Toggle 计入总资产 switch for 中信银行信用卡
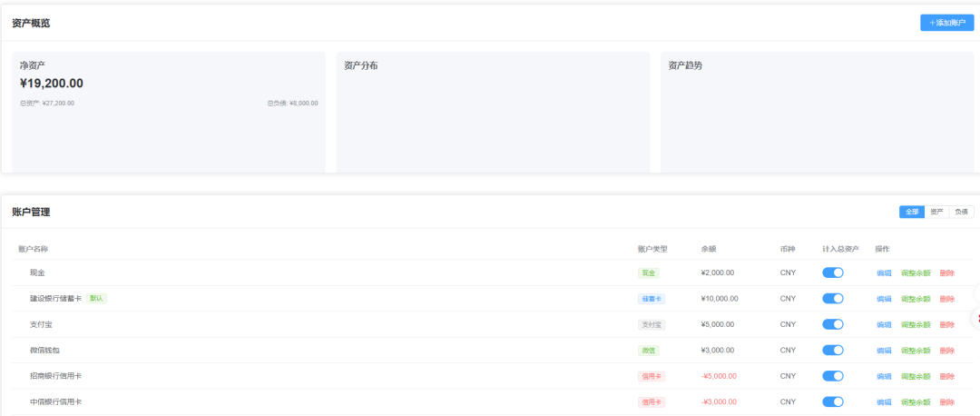The width and height of the screenshot is (980, 416). pos(833,401)
